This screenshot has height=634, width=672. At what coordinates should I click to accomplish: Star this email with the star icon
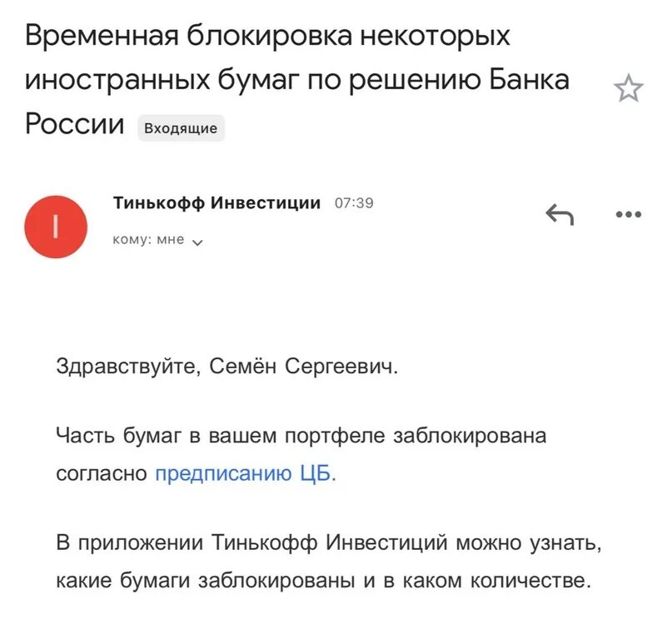(x=629, y=87)
